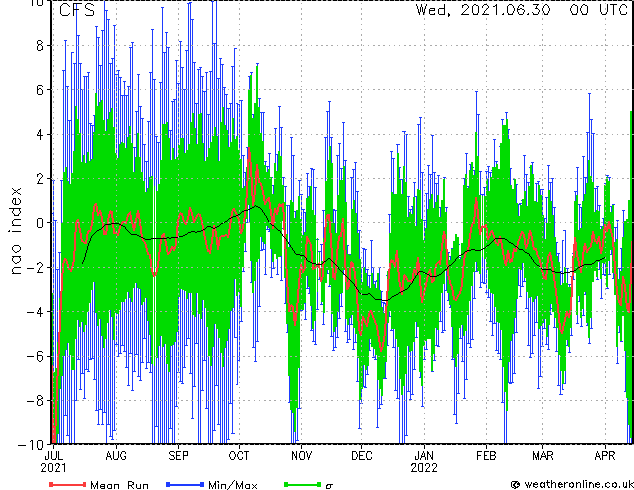Click the y-axis value -4

tap(35, 312)
